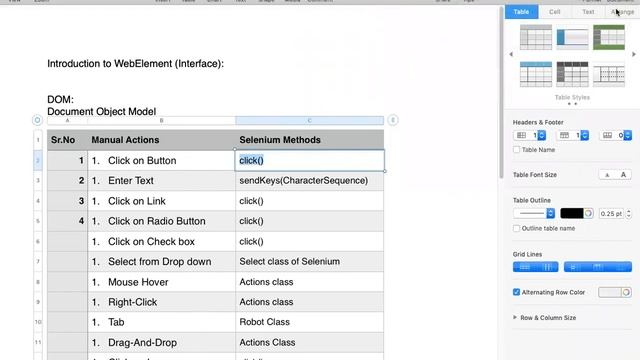Click the Mouse Hover cell

click(x=161, y=282)
